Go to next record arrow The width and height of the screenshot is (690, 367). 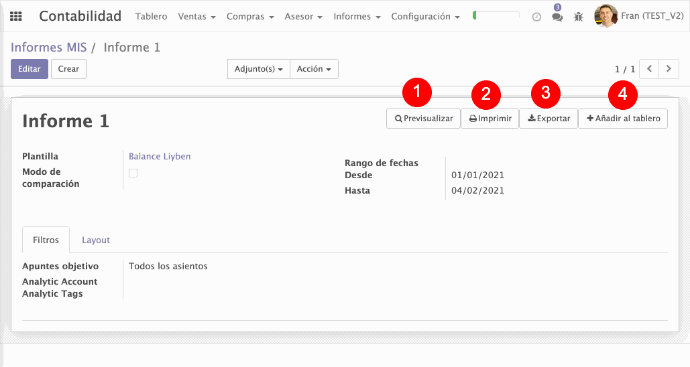(668, 69)
